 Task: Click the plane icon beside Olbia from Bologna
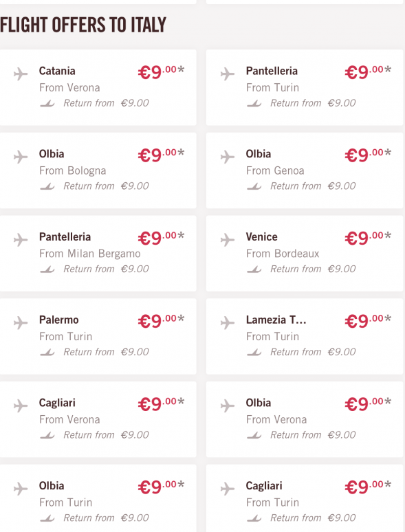(x=21, y=157)
